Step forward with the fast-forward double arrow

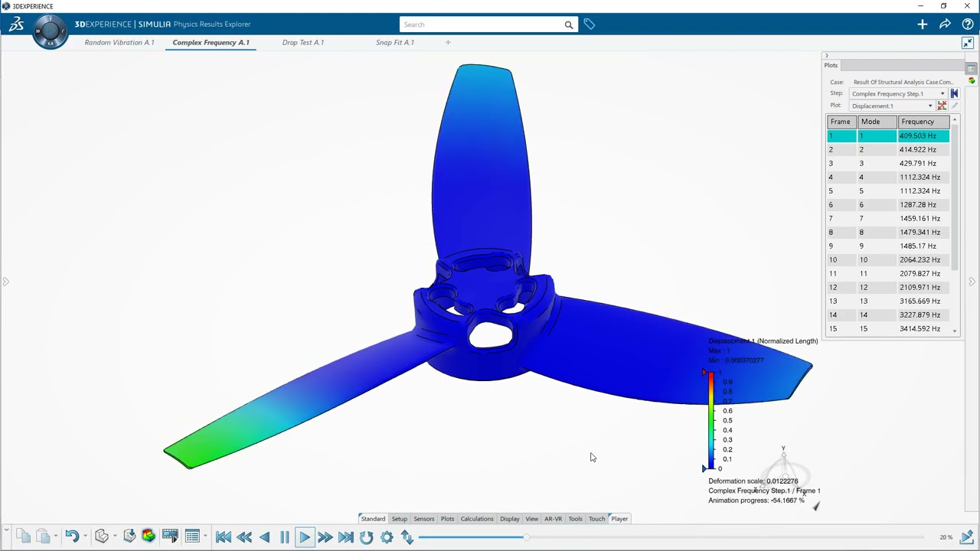325,537
